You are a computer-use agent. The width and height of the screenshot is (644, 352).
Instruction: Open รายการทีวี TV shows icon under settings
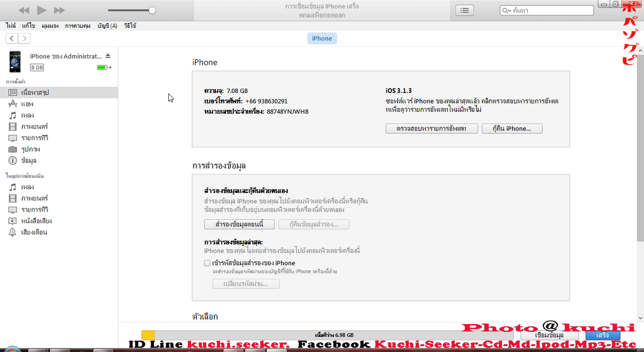tap(13, 138)
